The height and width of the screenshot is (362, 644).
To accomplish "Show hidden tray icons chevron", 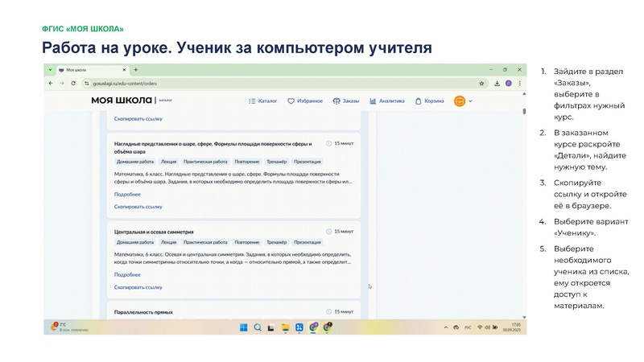I will [x=446, y=327].
